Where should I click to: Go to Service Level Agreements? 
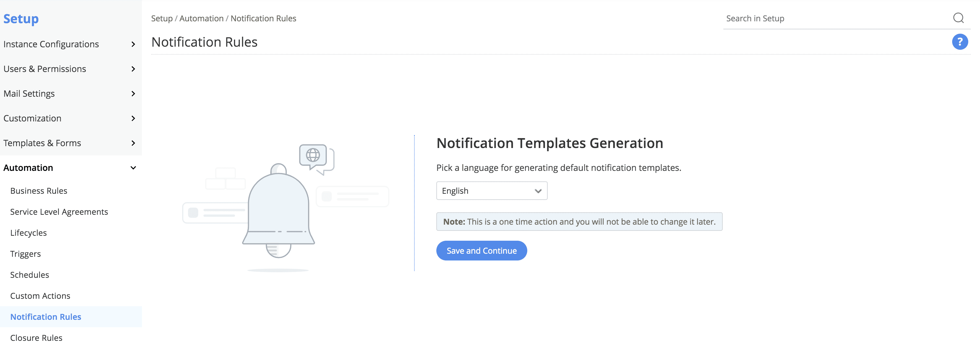pos(59,212)
